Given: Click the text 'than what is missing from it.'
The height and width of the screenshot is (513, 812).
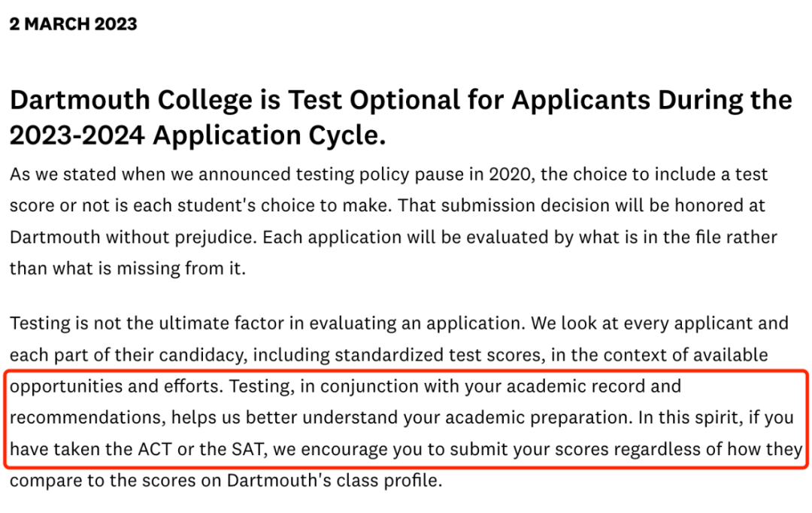Looking at the screenshot, I should [x=127, y=269].
